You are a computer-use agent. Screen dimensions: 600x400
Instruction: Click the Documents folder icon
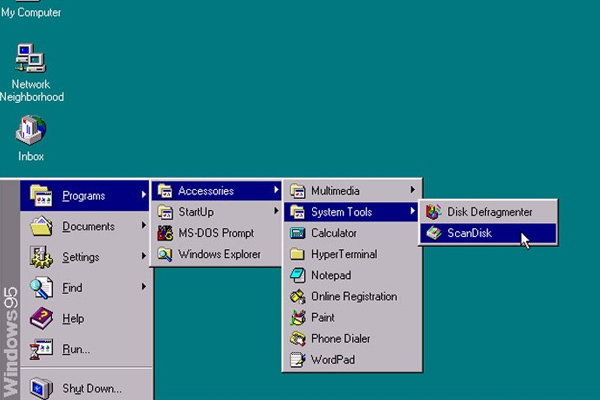[41, 226]
